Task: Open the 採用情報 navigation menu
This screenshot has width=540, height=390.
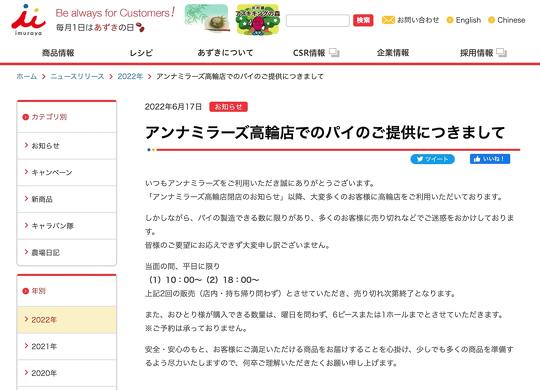Action: [477, 53]
